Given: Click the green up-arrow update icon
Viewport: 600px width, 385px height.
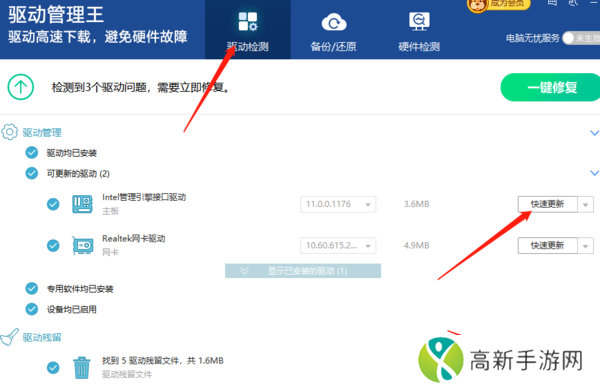Looking at the screenshot, I should [21, 87].
